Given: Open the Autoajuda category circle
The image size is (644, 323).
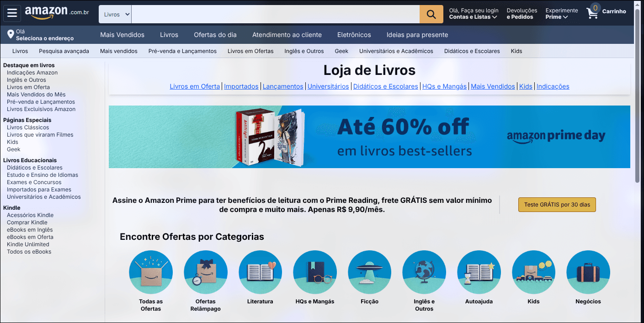Looking at the screenshot, I should (479, 272).
